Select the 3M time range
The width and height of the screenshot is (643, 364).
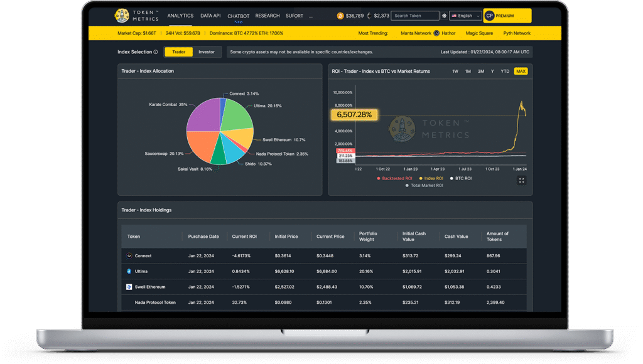tap(481, 72)
